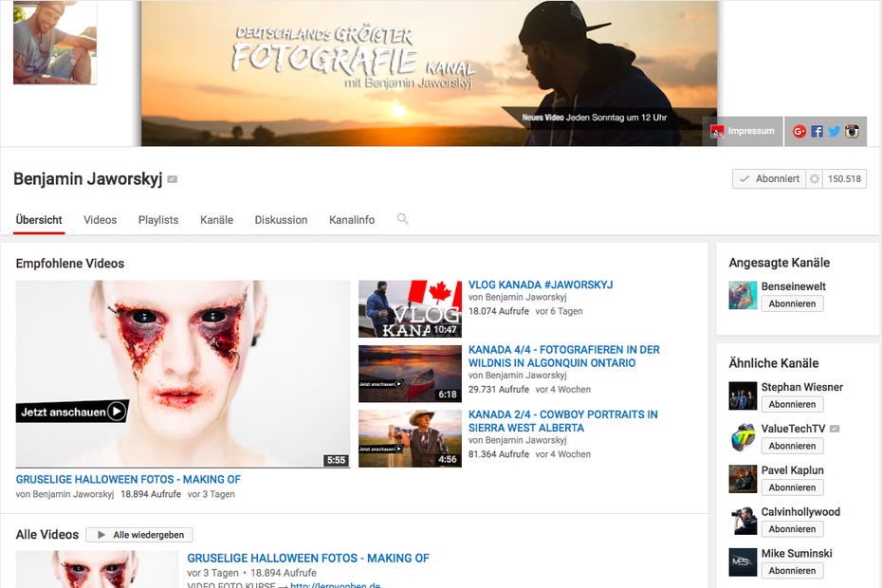Click the channel banner image
This screenshot has width=882, height=588.
point(430,73)
